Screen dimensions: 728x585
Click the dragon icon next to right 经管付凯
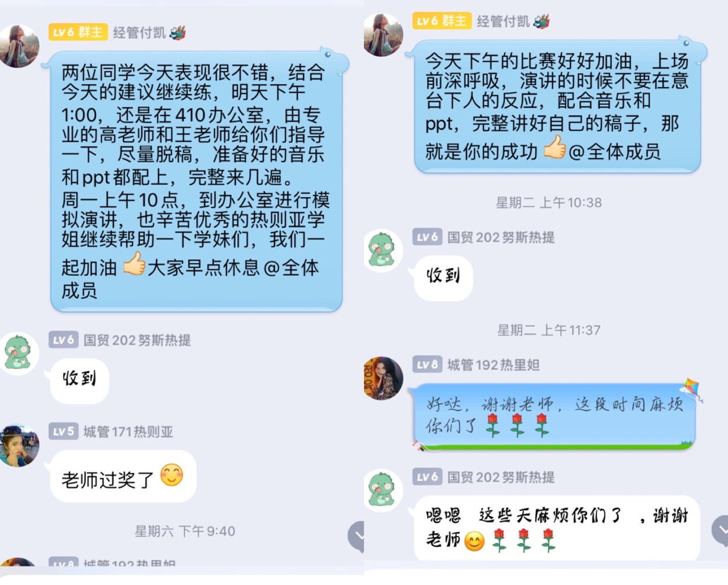[x=541, y=21]
